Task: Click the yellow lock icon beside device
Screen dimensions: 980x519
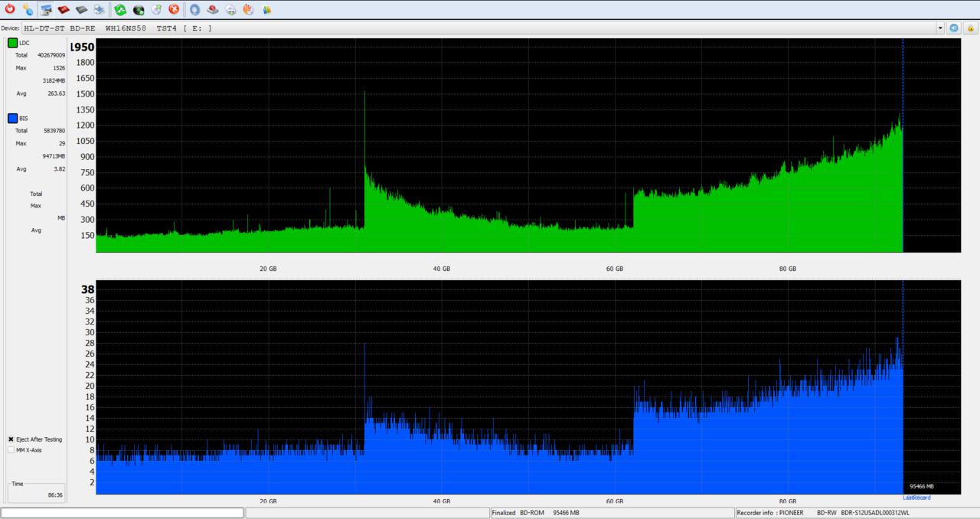Action: [x=970, y=28]
